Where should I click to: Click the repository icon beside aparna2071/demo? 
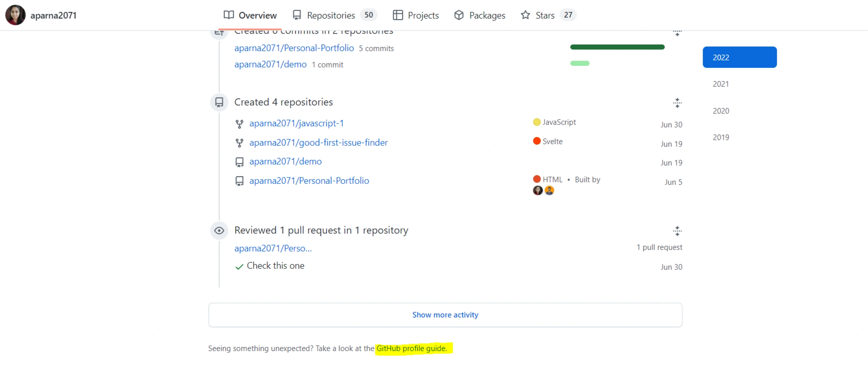point(239,162)
